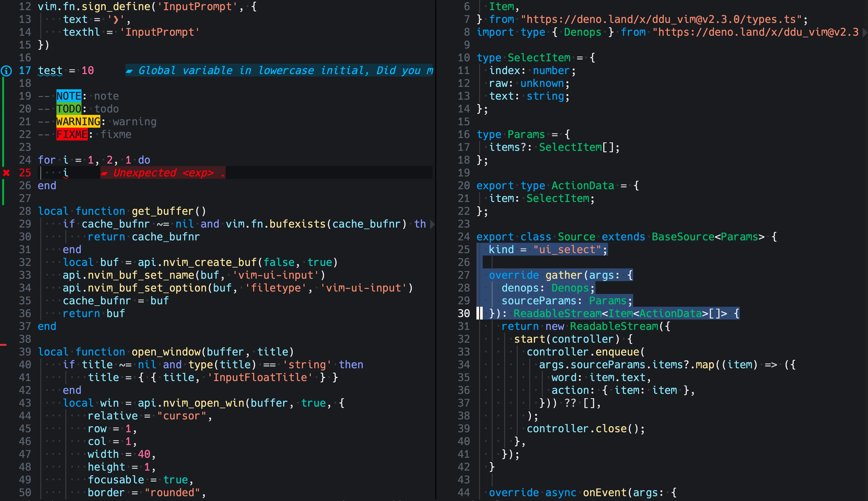The height and width of the screenshot is (501, 868).
Task: Click the get_buffer function name
Action: point(163,211)
